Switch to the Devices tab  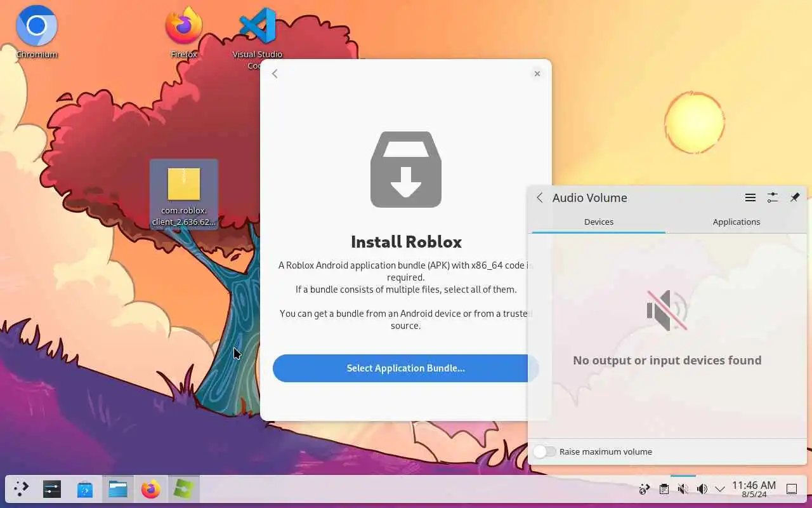(x=599, y=222)
